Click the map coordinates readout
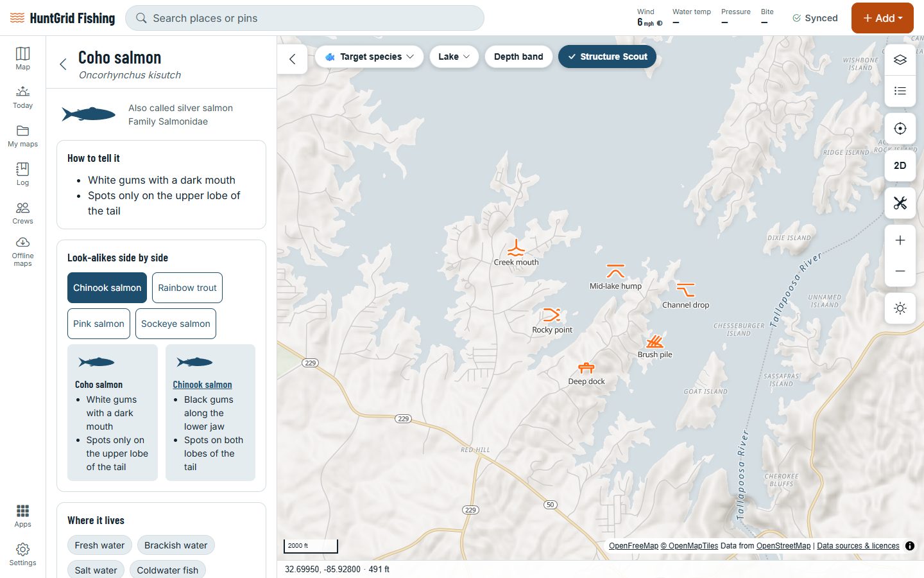The image size is (924, 578). pyautogui.click(x=337, y=569)
